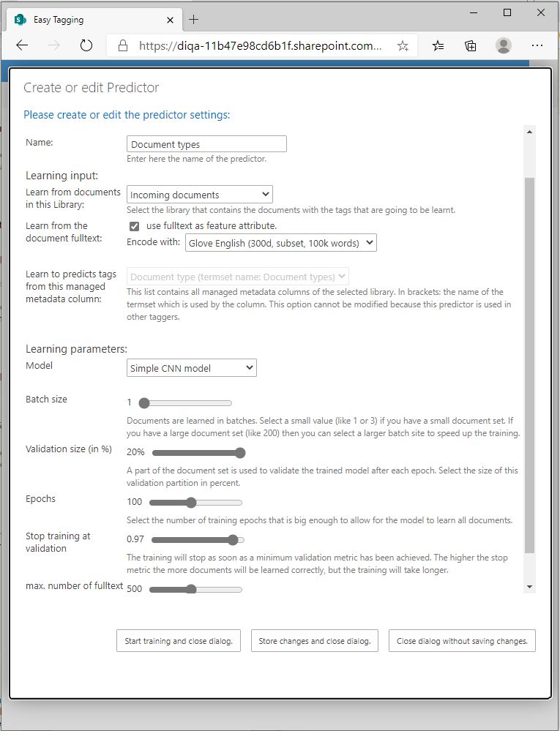
Task: Click Store changes and close dialog
Action: [314, 641]
